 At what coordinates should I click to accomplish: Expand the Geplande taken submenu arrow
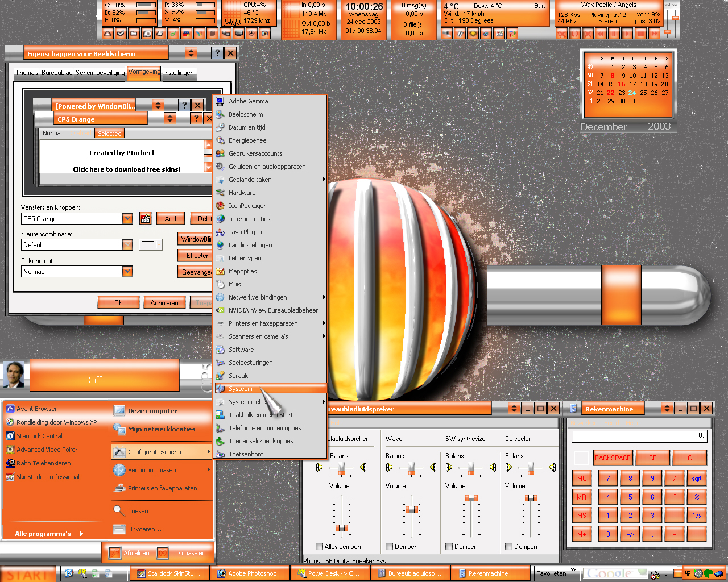pyautogui.click(x=324, y=180)
